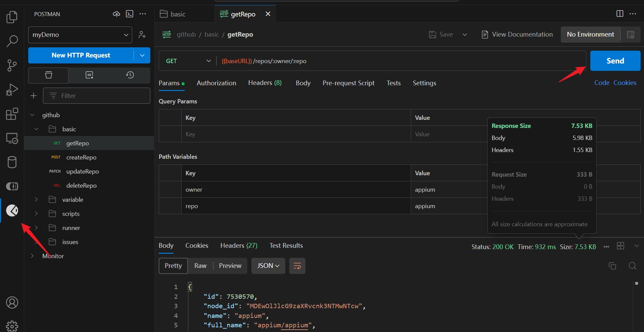
Task: Open the editor more actions ellipsis
Action: (x=633, y=14)
